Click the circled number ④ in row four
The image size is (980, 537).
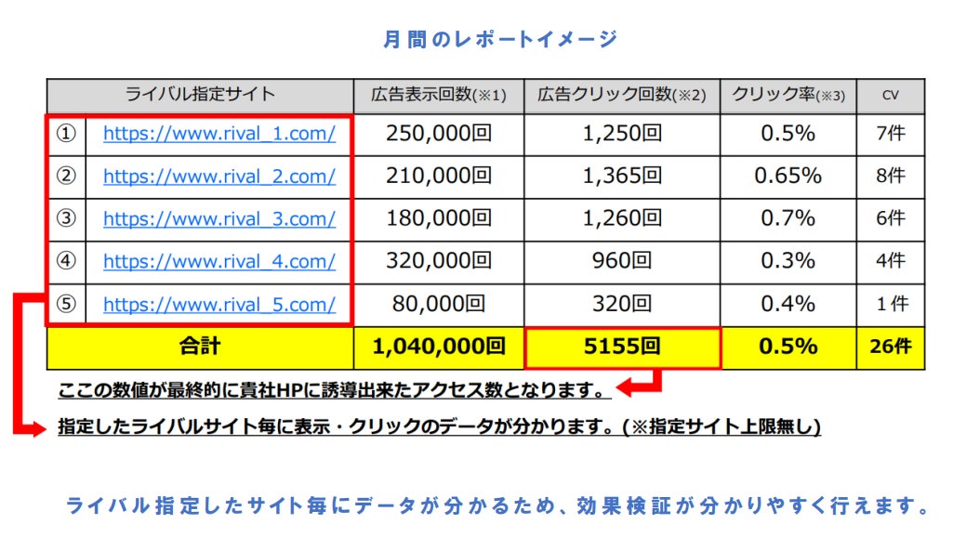66,262
